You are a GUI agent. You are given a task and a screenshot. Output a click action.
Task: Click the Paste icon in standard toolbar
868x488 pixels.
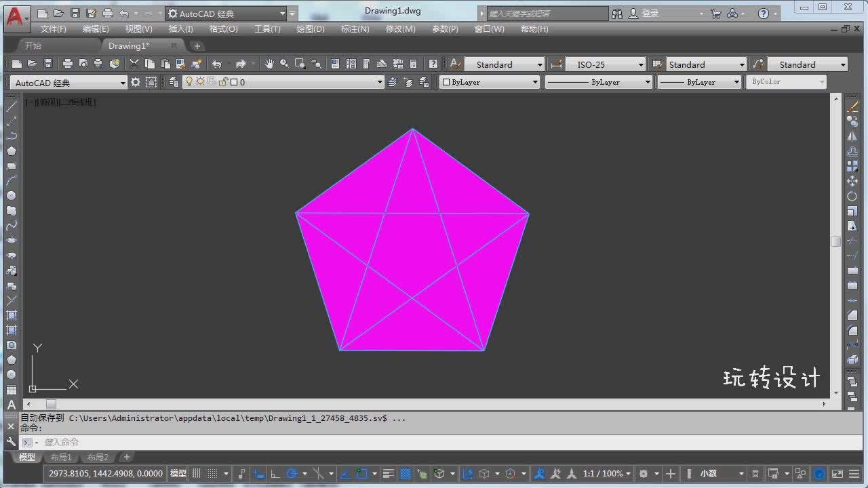coord(165,64)
